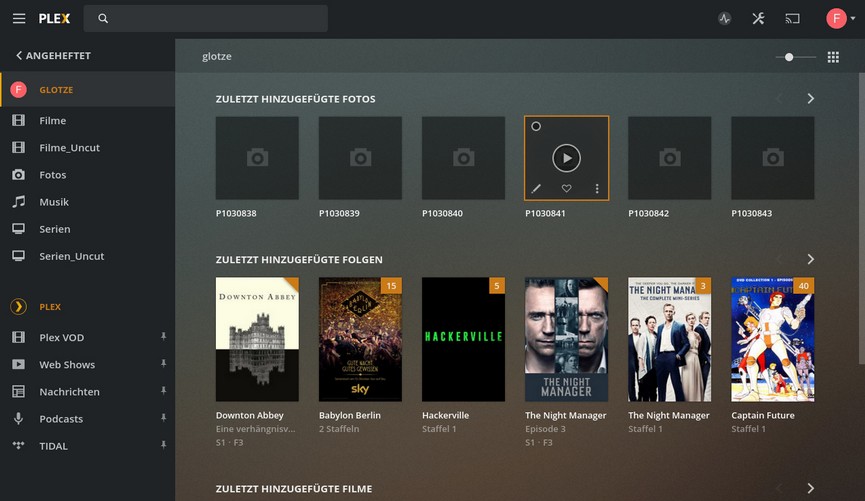The width and height of the screenshot is (865, 501).
Task: Show next Zuletzt hinzugefügte Fotos
Action: (810, 99)
